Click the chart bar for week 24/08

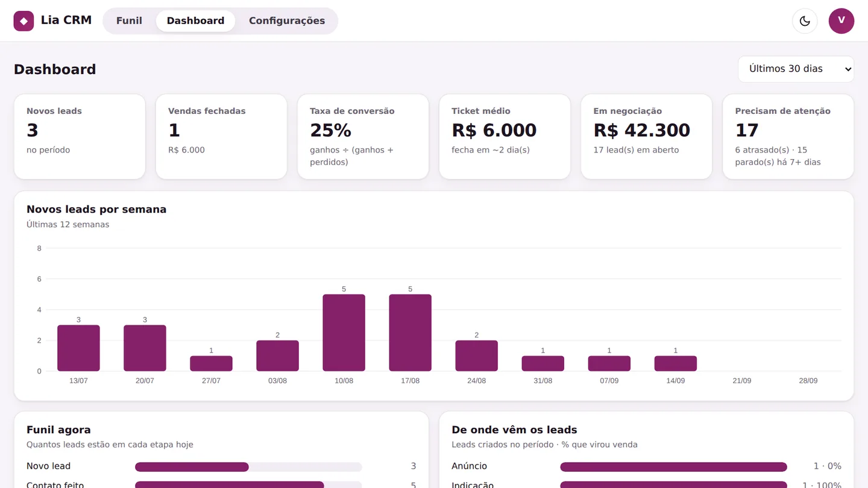pos(476,355)
